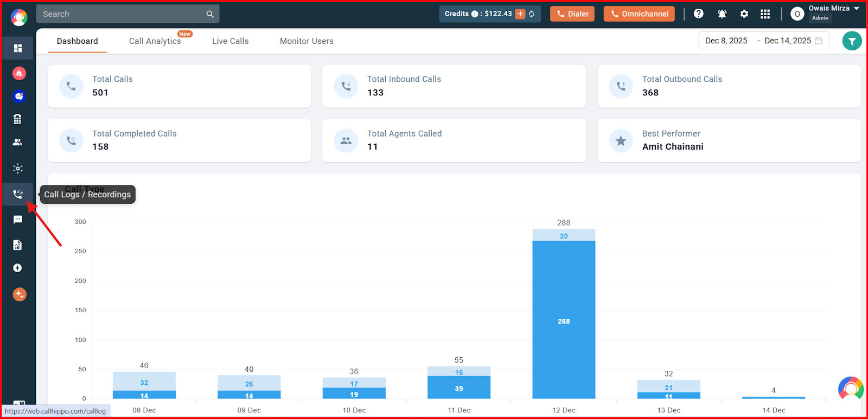Click the 268 segment of 12 Dec bar
Image resolution: width=868 pixels, height=419 pixels.
click(564, 320)
